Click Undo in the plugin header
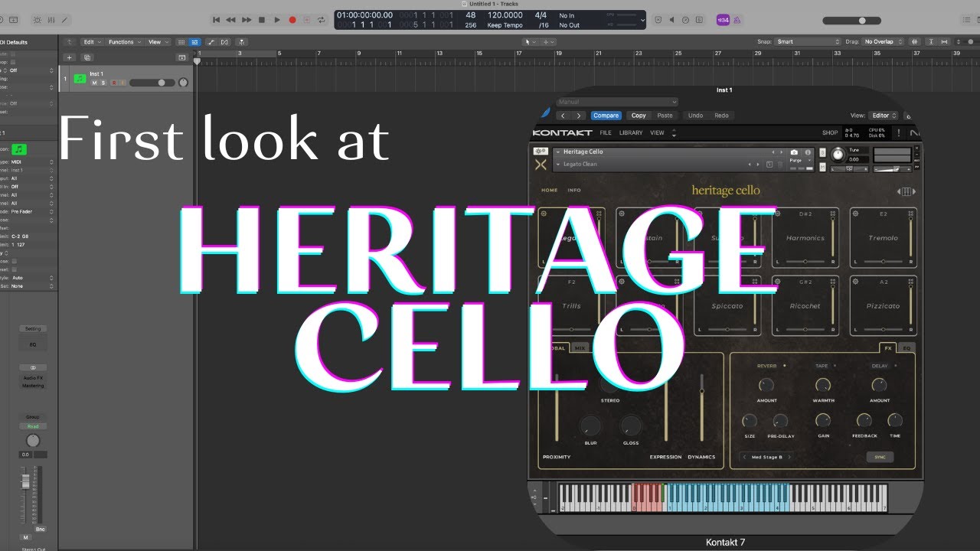Screen dimensions: 980x551 coord(695,116)
